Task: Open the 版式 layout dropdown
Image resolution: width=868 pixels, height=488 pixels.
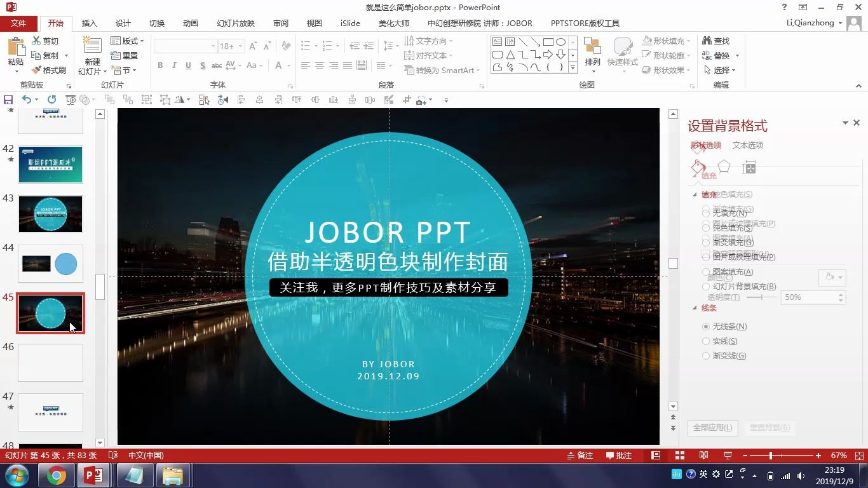Action: click(128, 41)
